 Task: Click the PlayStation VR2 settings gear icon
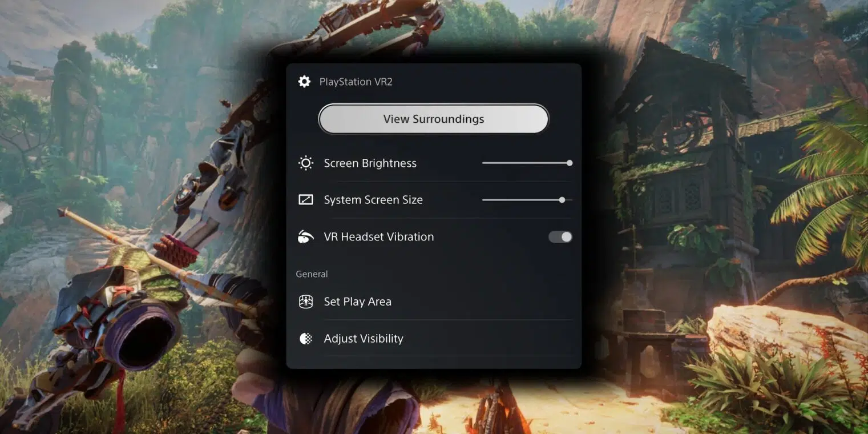click(304, 82)
